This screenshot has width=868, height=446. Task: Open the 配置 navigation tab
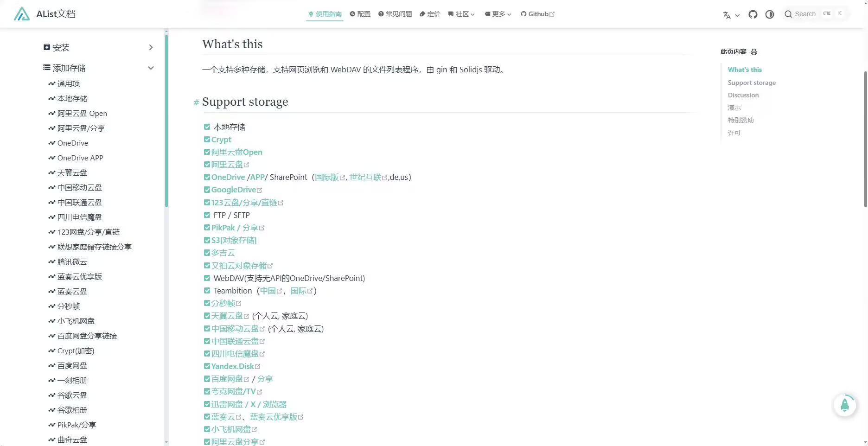[360, 14]
